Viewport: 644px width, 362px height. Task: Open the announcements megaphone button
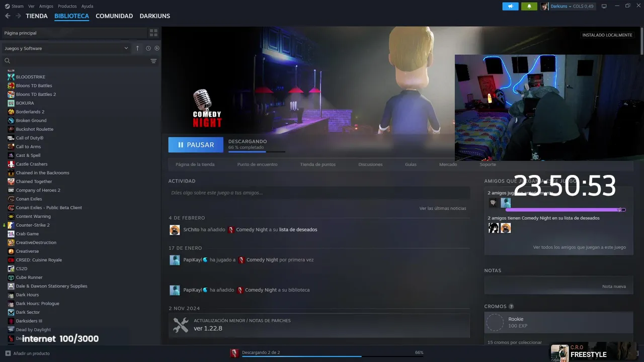point(510,6)
